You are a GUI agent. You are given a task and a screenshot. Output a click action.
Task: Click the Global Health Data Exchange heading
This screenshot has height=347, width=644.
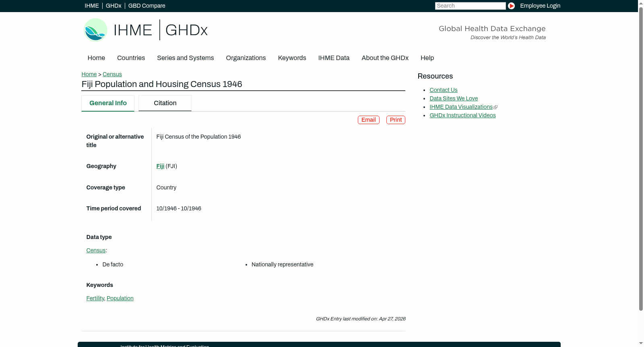pyautogui.click(x=492, y=29)
